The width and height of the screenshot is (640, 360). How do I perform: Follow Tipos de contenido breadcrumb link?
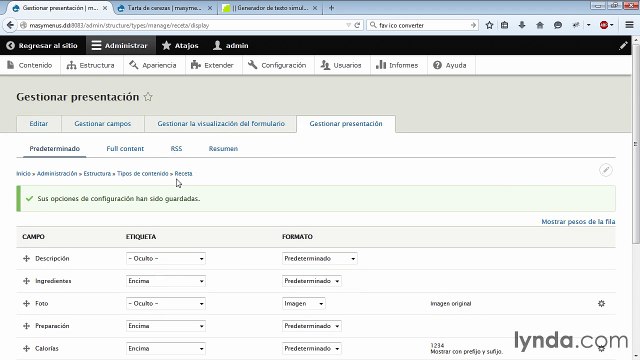[142, 173]
